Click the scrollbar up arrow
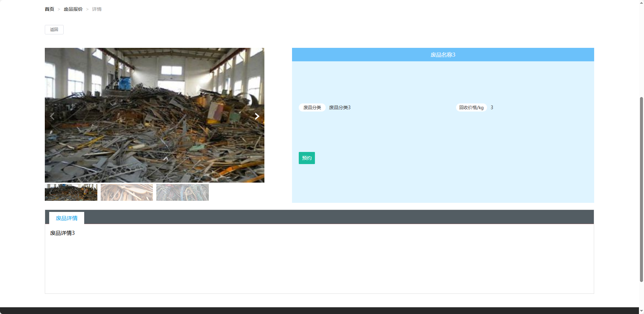The width and height of the screenshot is (644, 314). click(x=641, y=3)
